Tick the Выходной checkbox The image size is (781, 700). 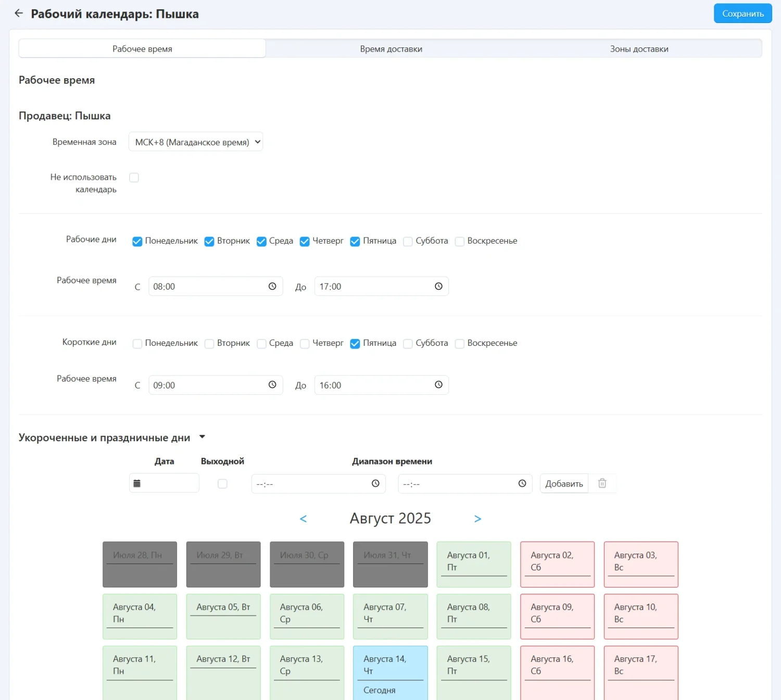coord(222,484)
